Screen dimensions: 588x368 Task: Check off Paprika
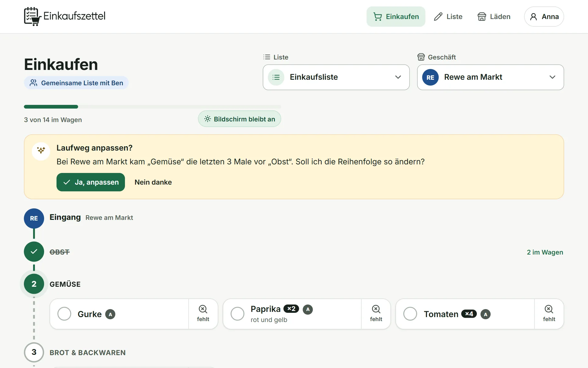(x=237, y=314)
